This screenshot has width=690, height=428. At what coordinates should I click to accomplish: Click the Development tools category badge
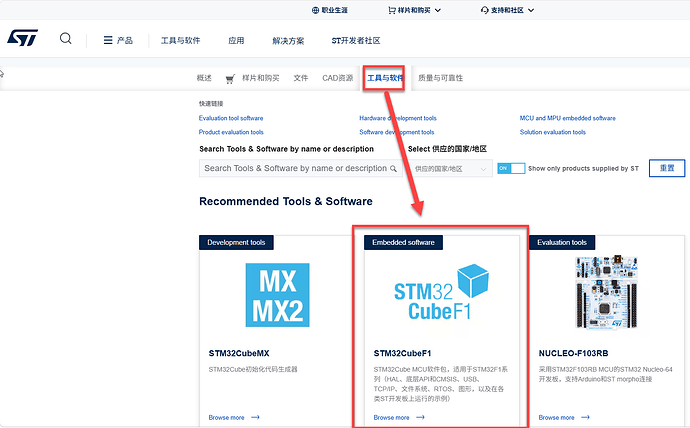[236, 242]
